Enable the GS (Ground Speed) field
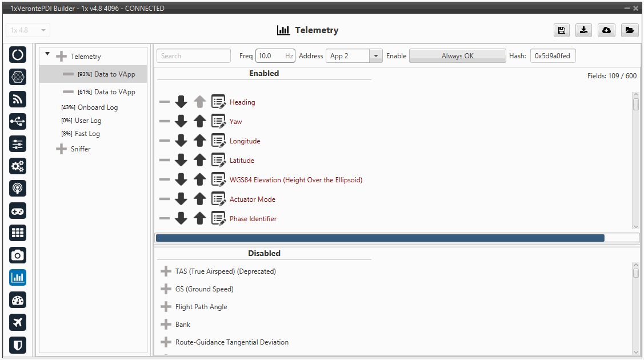Image resolution: width=644 pixels, height=360 pixels. 166,289
